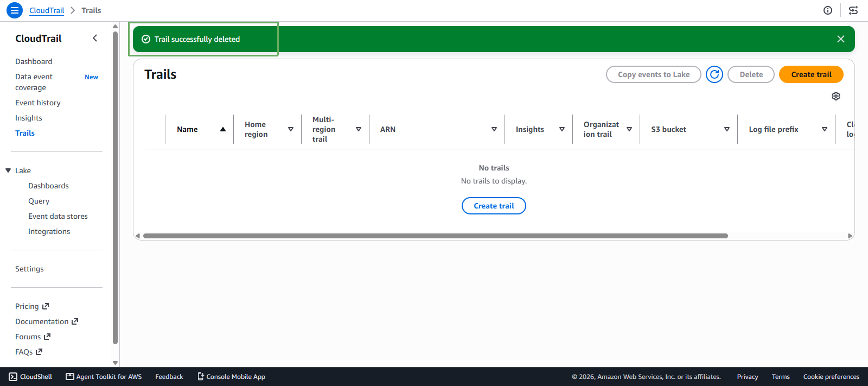Sort by Name ascending arrow
Image resolution: width=868 pixels, height=386 pixels.
click(x=223, y=129)
